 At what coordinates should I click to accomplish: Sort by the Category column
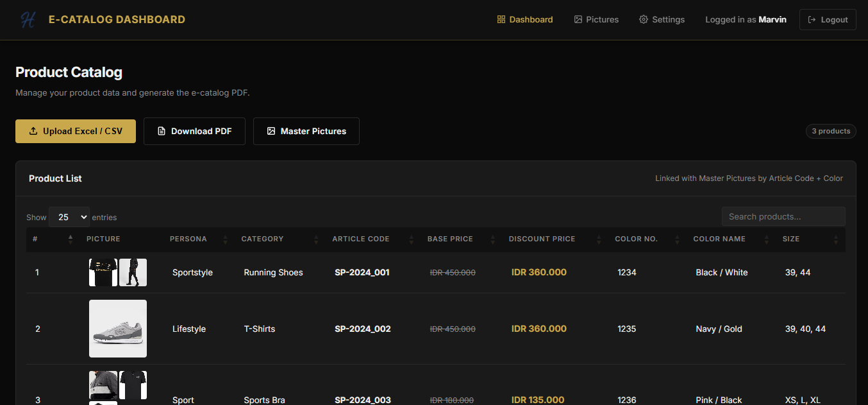click(280, 239)
